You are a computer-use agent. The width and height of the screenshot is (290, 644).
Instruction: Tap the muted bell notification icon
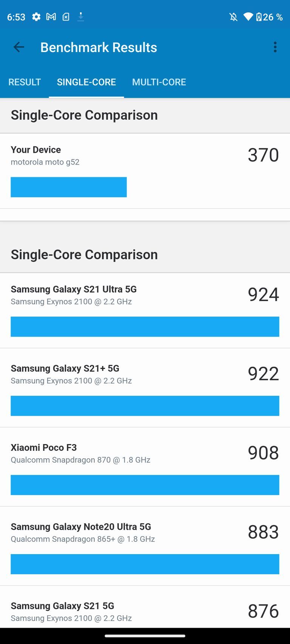[233, 17]
